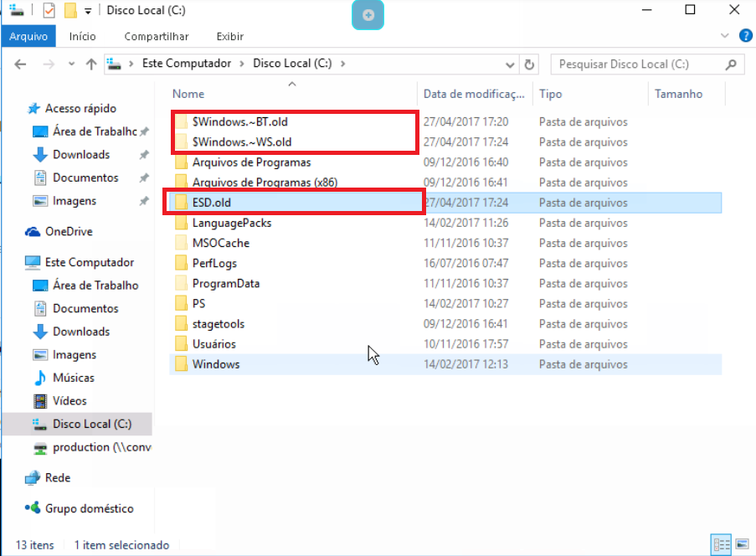Sort by Data de modificação column header

pos(474,94)
